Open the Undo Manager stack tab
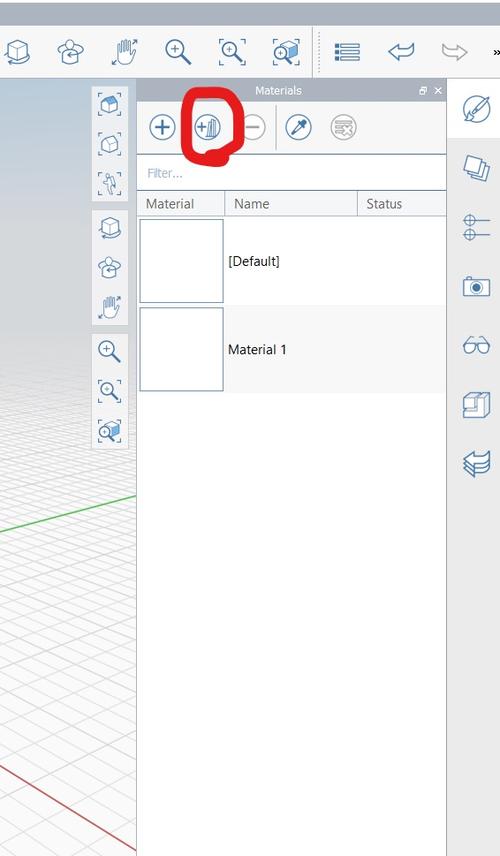The height and width of the screenshot is (856, 500). tap(477, 465)
